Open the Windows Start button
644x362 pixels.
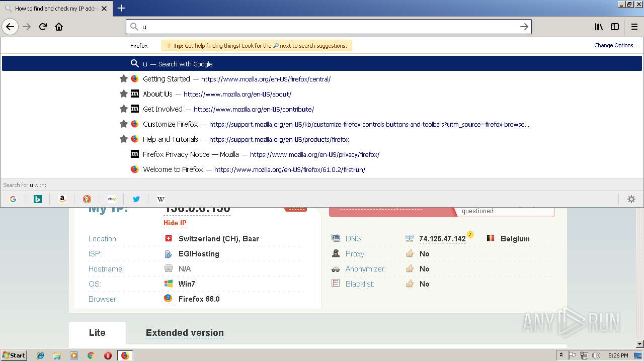pos(14,355)
